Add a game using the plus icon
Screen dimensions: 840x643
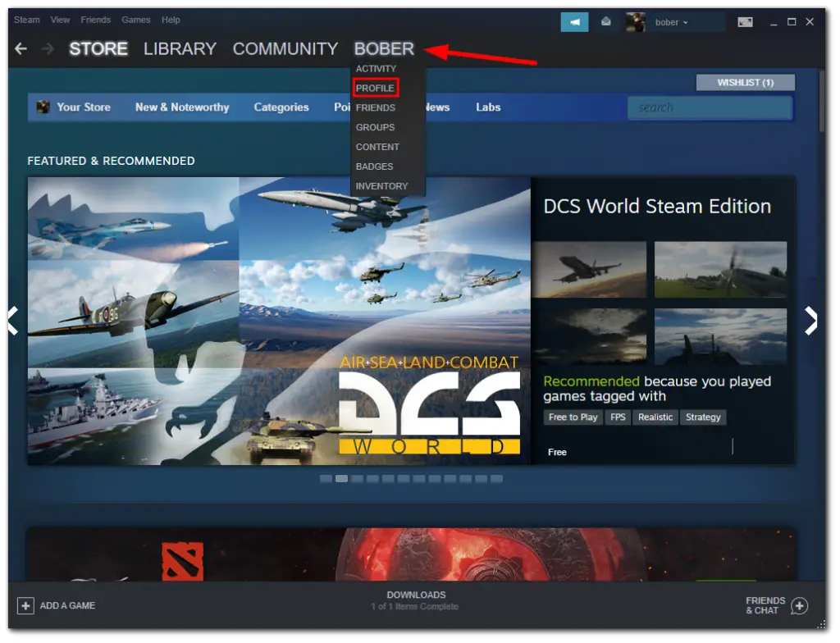[x=28, y=605]
